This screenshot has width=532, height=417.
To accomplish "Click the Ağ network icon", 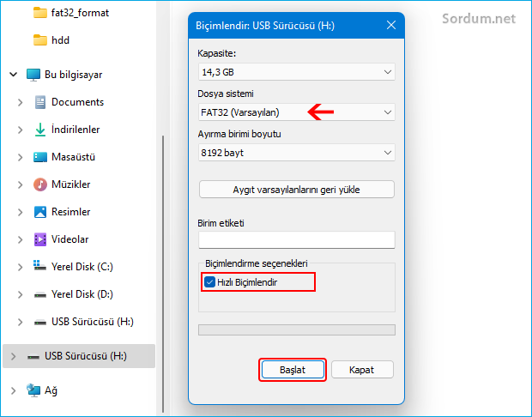I will click(x=33, y=390).
